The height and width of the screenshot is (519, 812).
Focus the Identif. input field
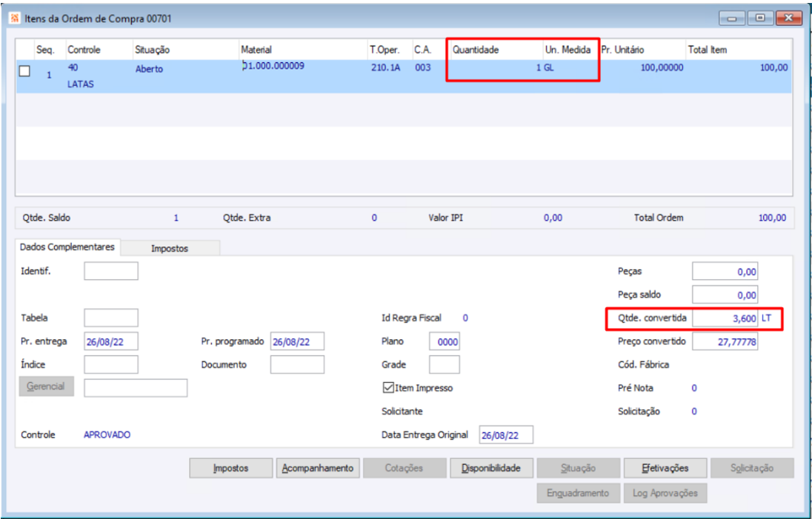(x=111, y=271)
